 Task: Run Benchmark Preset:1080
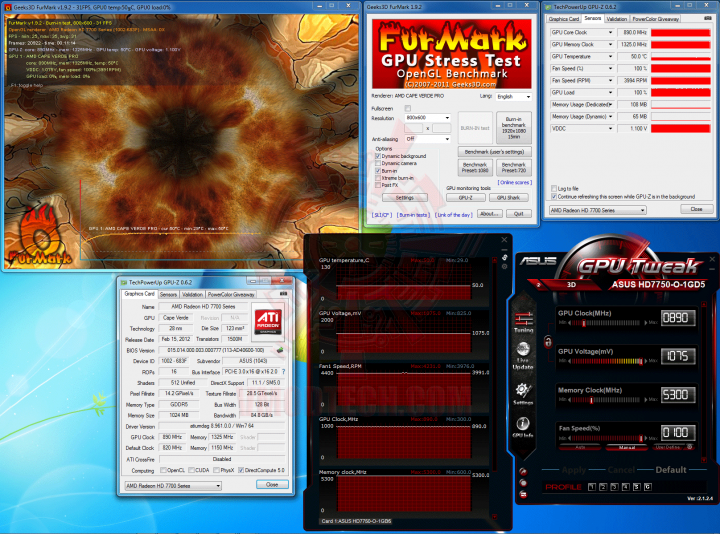[x=475, y=167]
